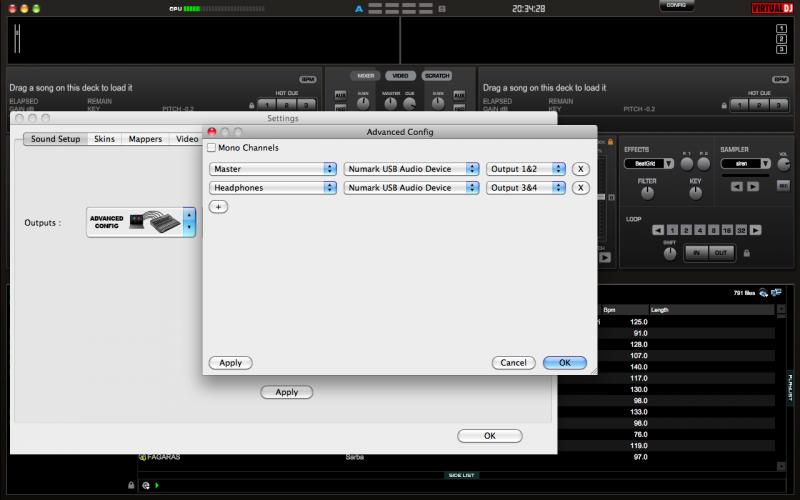Toggle the loop lock icon
This screenshot has width=800, height=500.
(x=746, y=254)
